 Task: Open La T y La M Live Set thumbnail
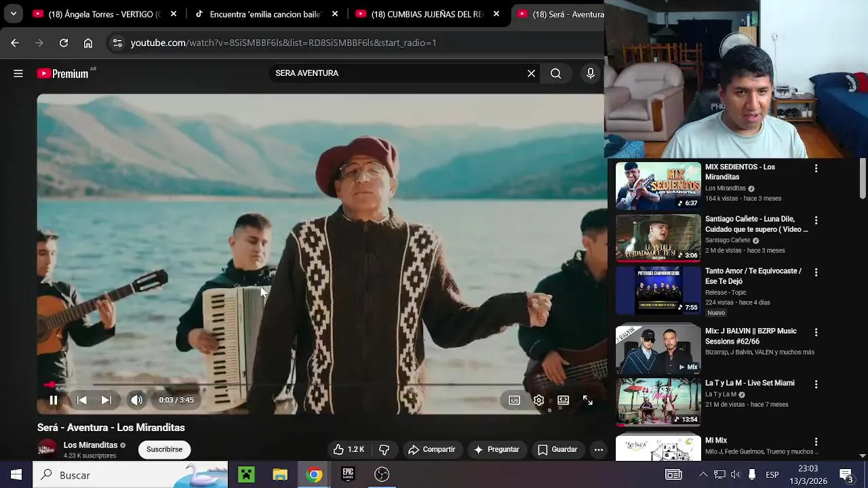point(658,402)
